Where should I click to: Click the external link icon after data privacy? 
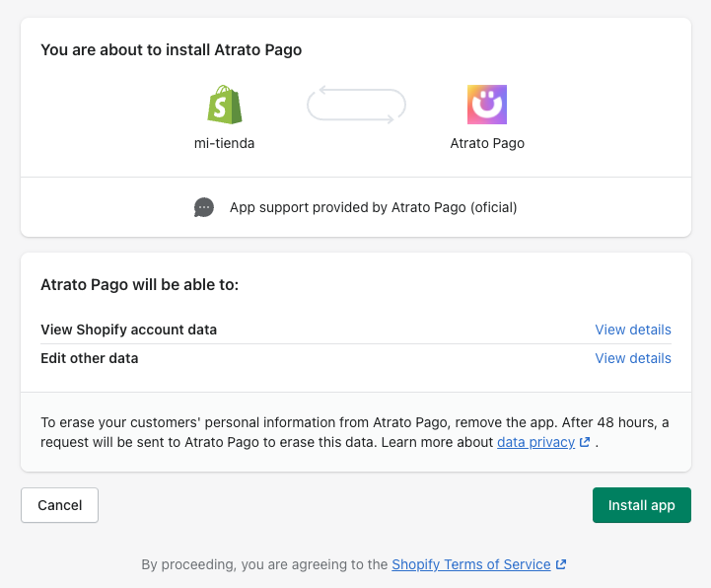585,442
